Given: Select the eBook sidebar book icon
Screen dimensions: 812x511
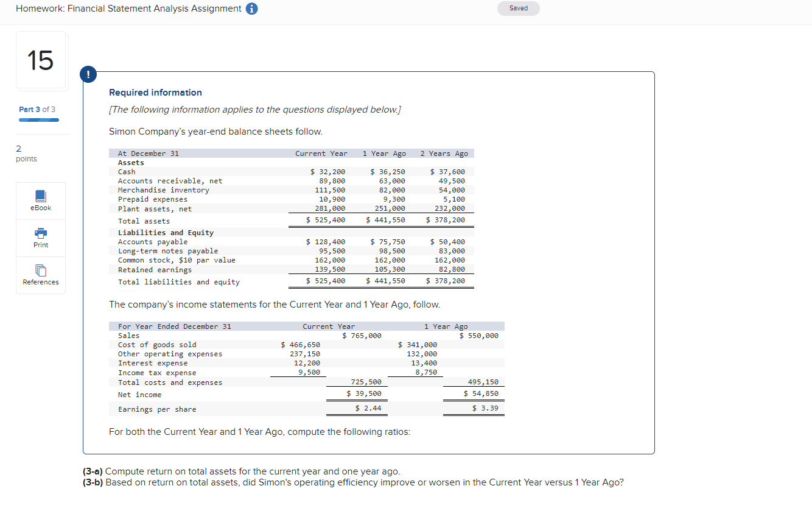Looking at the screenshot, I should pyautogui.click(x=40, y=196).
